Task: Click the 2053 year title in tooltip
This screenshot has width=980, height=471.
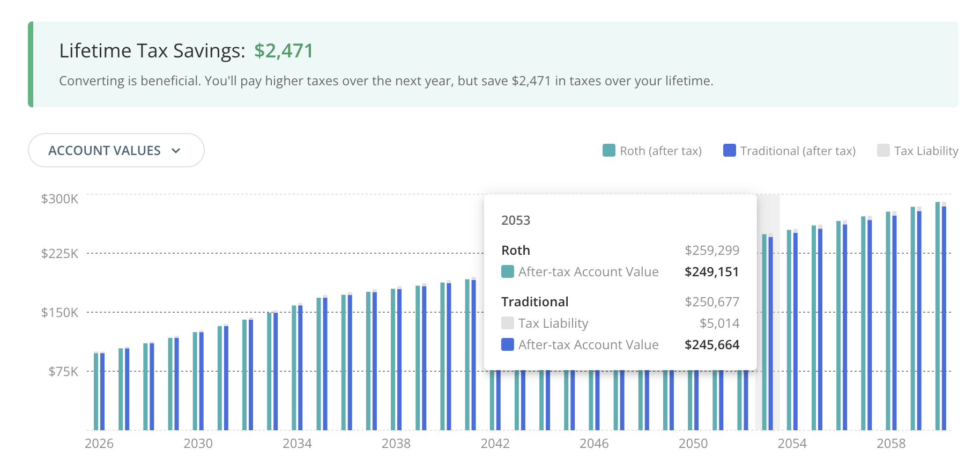Action: pos(516,220)
